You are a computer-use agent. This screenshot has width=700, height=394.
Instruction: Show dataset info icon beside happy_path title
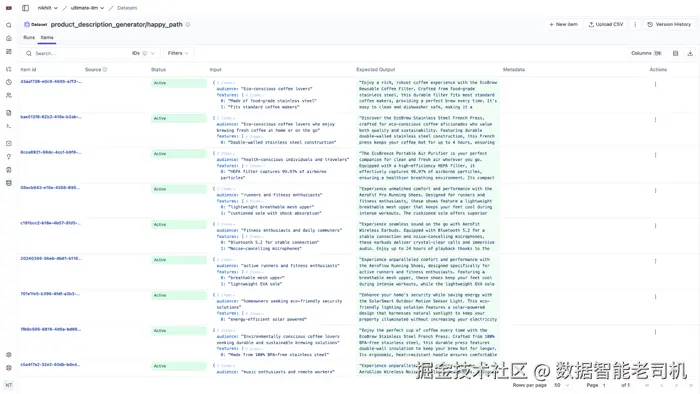tap(188, 25)
